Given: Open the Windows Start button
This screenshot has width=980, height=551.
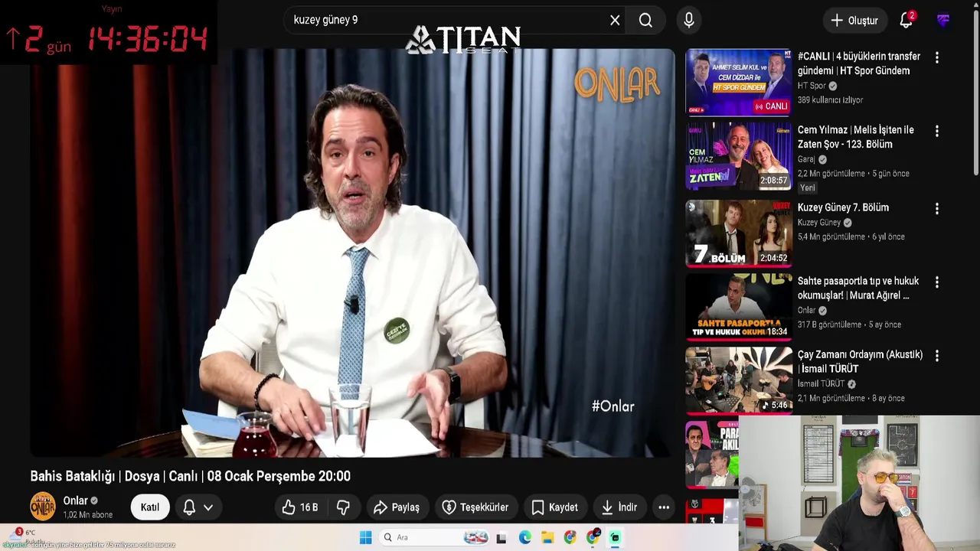Looking at the screenshot, I should point(365,537).
